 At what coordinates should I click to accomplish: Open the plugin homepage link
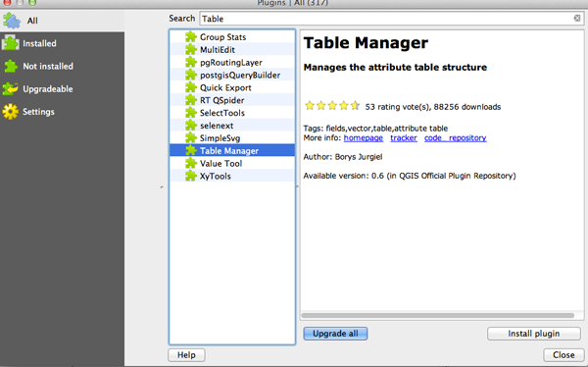(363, 137)
